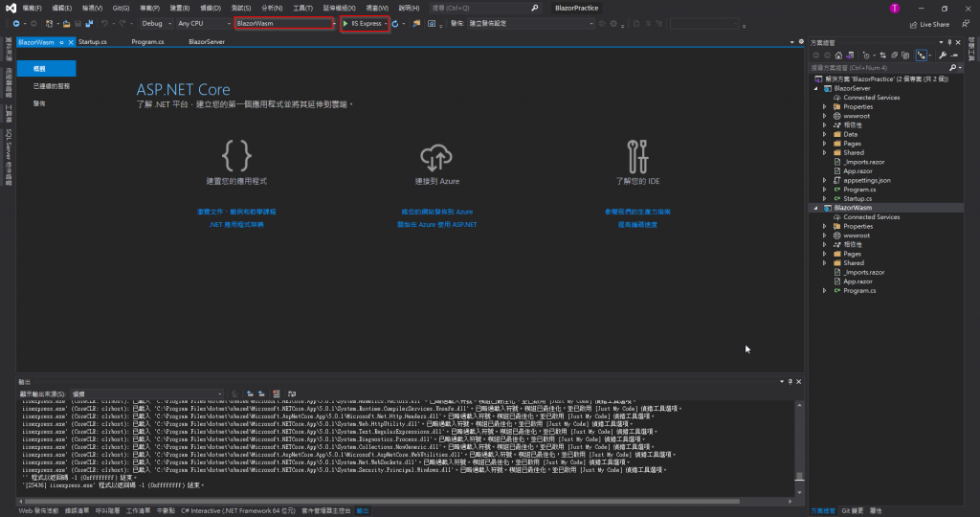This screenshot has width=980, height=517.
Task: Click the Visual Studio logo icon
Action: 11,8
